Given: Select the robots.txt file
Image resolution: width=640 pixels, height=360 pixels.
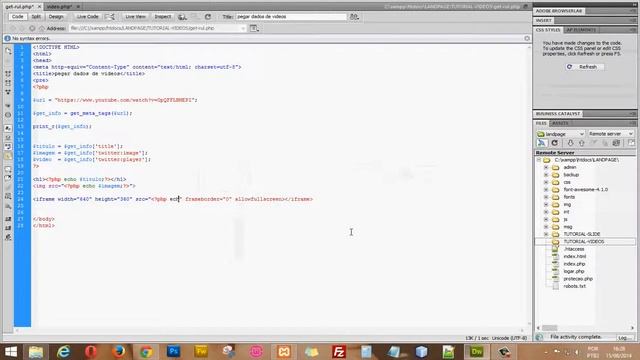Looking at the screenshot, I should tap(575, 286).
